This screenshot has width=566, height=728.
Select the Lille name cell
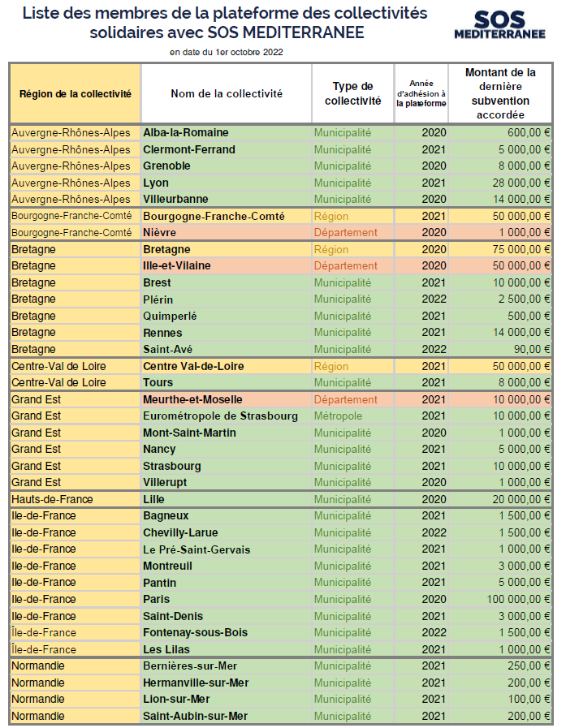point(153,499)
